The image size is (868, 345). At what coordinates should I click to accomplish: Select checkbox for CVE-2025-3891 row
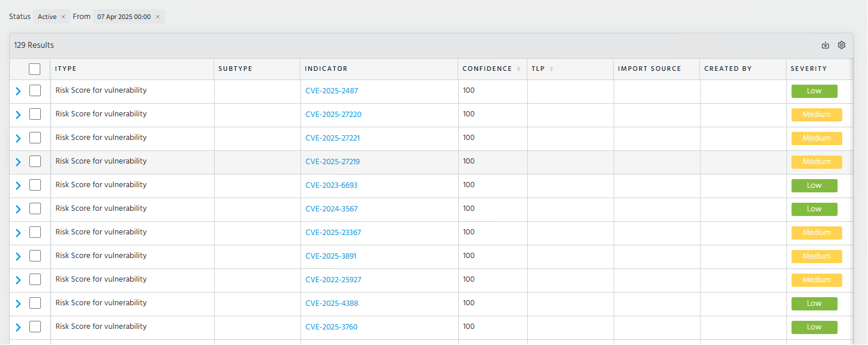[x=35, y=256]
